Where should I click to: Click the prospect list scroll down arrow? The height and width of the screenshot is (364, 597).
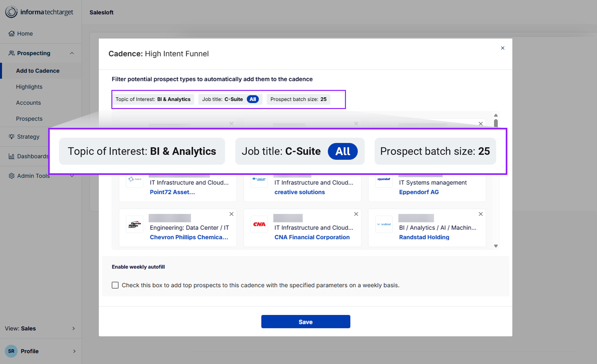tap(496, 246)
